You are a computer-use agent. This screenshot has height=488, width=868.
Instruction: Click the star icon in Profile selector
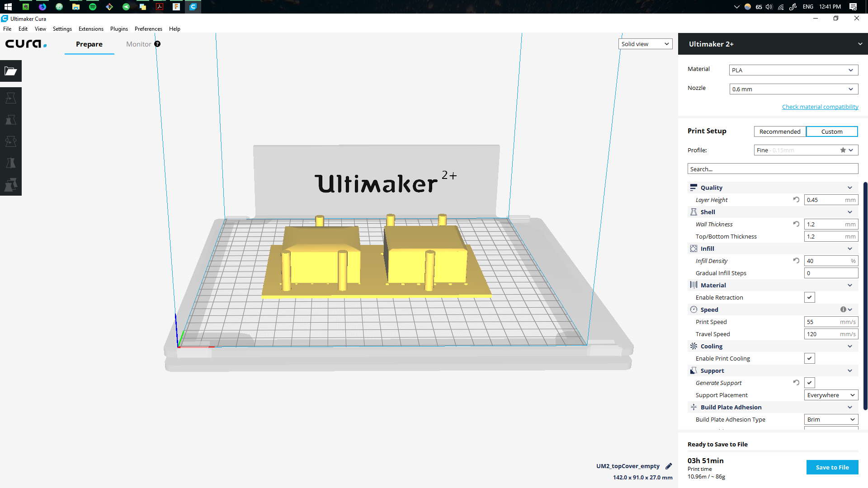(x=843, y=150)
